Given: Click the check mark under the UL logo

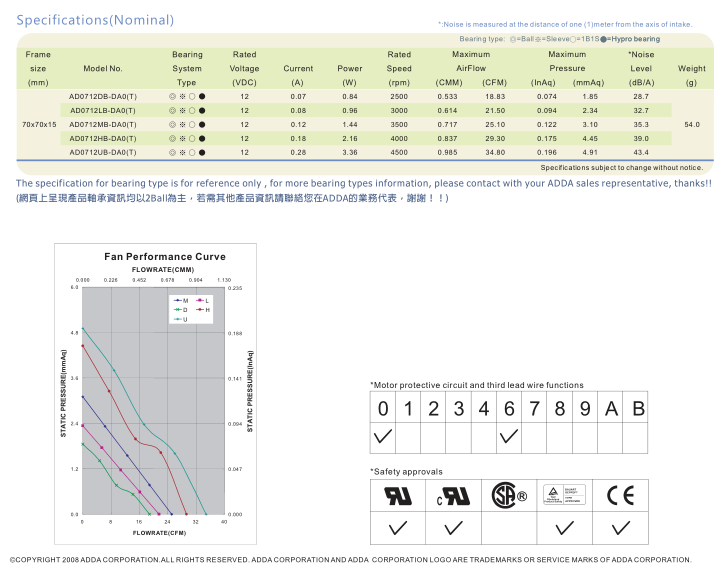Looking at the screenshot, I should (x=398, y=528).
